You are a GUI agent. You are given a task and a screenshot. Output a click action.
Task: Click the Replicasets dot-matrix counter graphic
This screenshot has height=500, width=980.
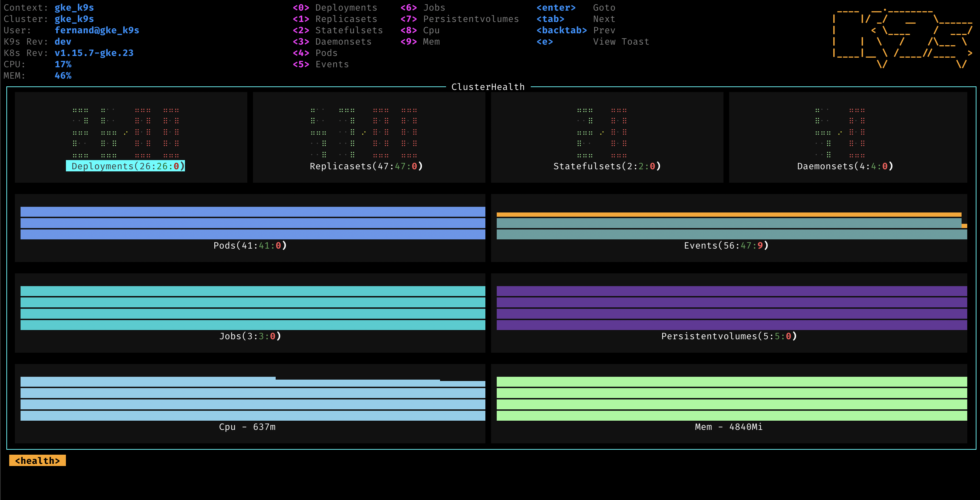pos(364,132)
